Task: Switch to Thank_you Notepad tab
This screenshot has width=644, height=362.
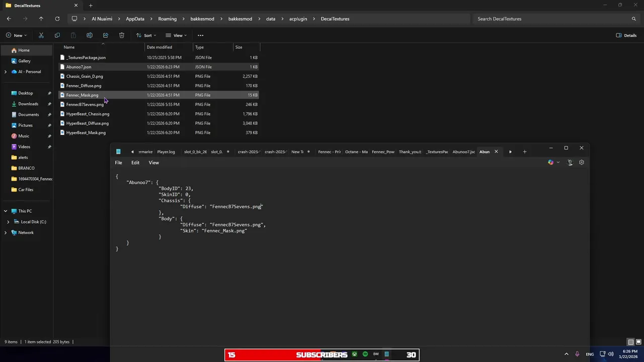Action: 410,152
